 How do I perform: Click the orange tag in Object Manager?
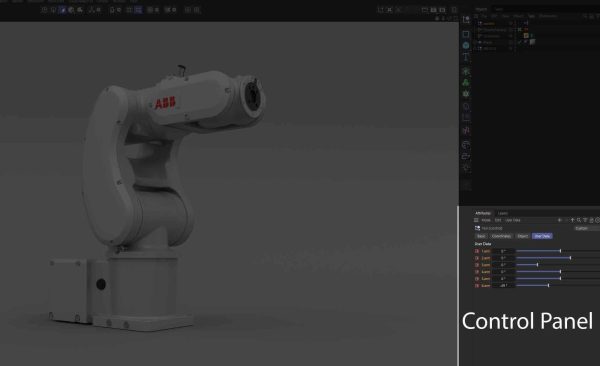pos(526,36)
